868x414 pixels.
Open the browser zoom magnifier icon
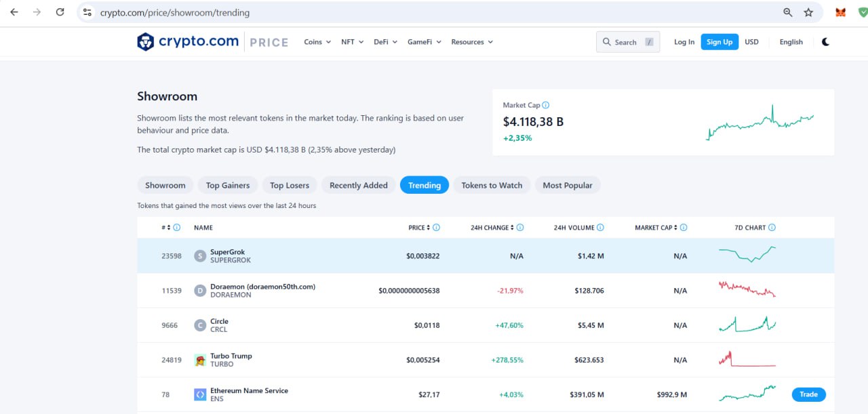[x=788, y=12]
